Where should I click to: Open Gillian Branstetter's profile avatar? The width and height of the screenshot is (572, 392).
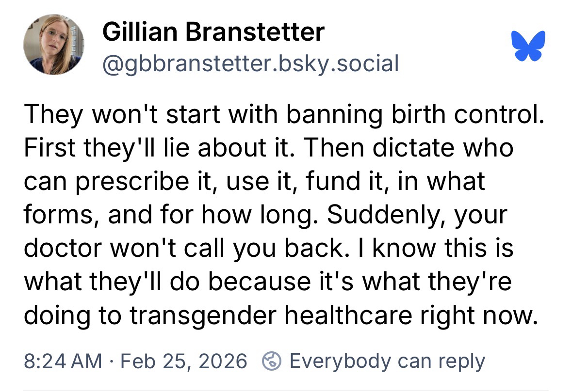(54, 45)
